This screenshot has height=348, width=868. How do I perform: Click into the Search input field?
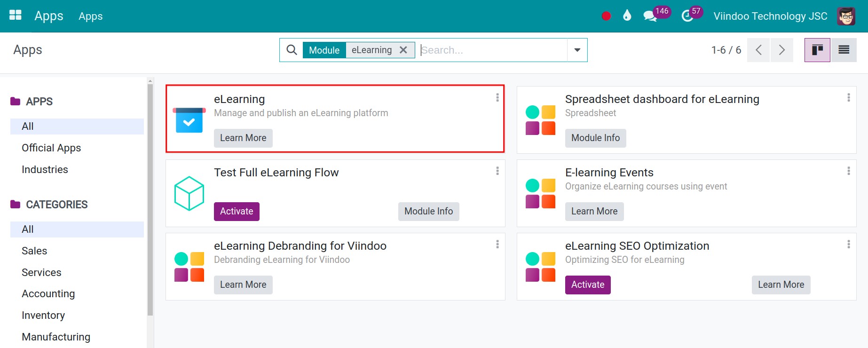coord(493,50)
